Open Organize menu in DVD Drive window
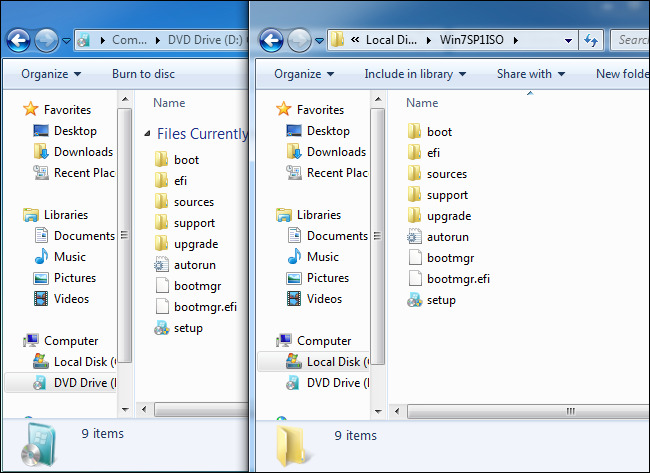Screen dimensions: 650x473 [51, 74]
